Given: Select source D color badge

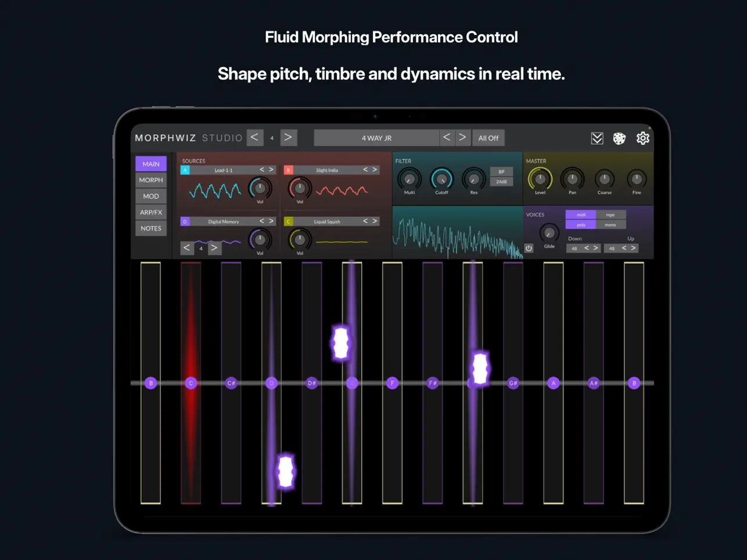Looking at the screenshot, I should pyautogui.click(x=185, y=221).
